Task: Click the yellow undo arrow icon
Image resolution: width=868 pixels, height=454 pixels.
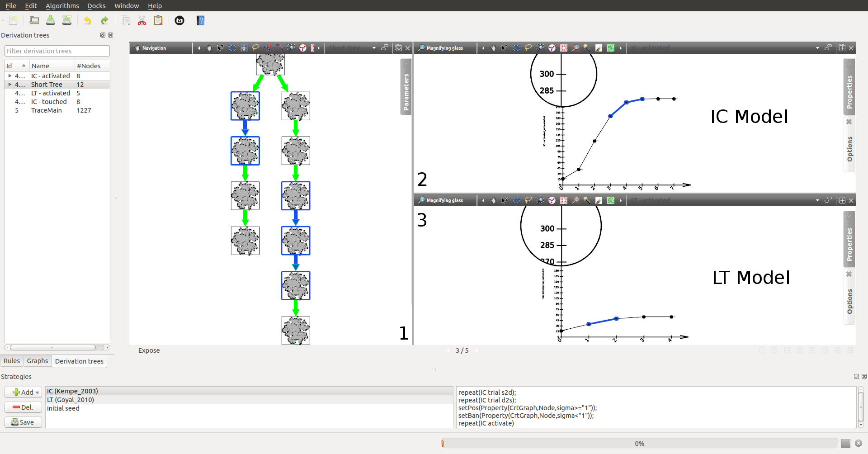Action: pos(87,20)
